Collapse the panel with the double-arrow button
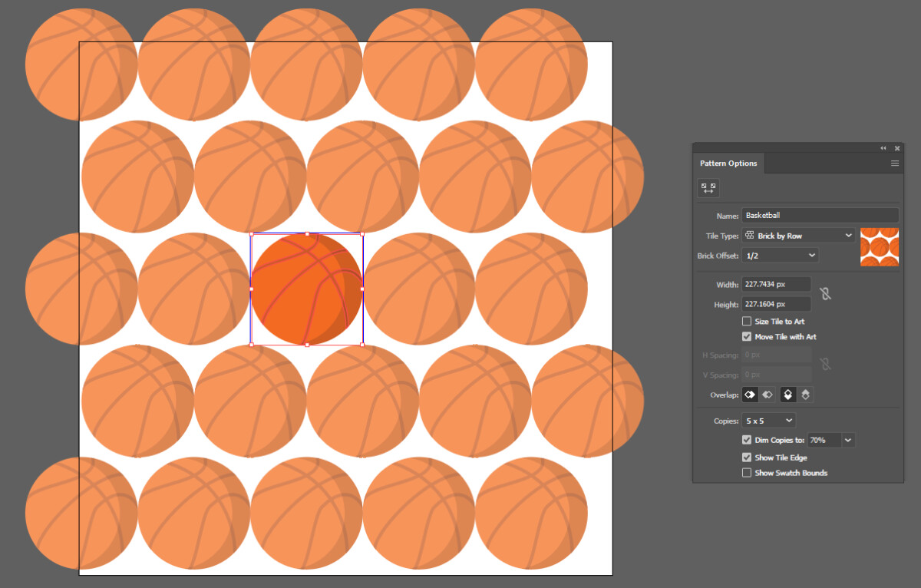 point(883,148)
